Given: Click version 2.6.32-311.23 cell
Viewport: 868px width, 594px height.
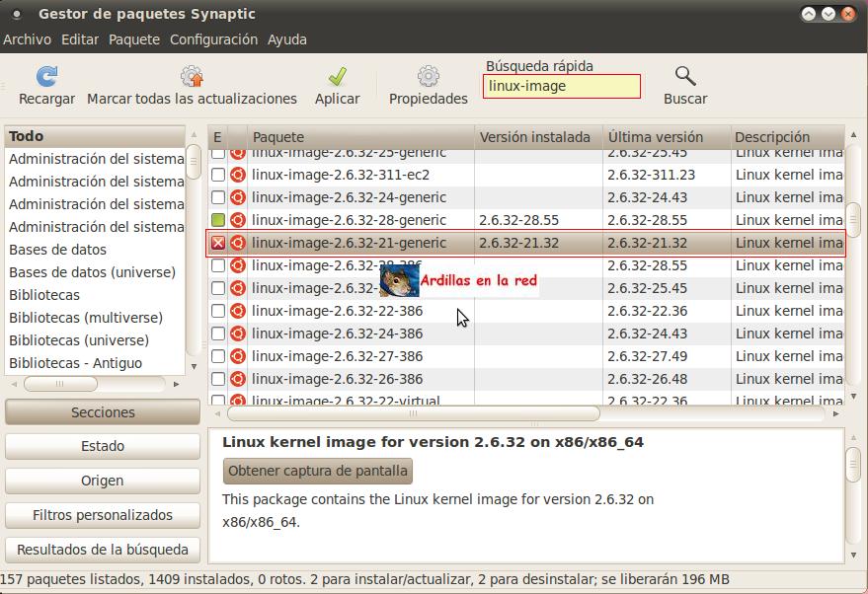Looking at the screenshot, I should [651, 175].
